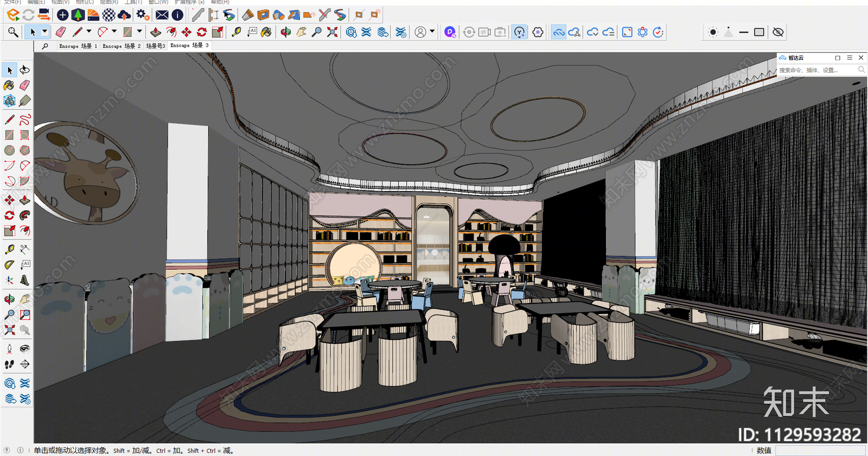
Task: Toggle the spot light cone icon
Action: click(729, 32)
